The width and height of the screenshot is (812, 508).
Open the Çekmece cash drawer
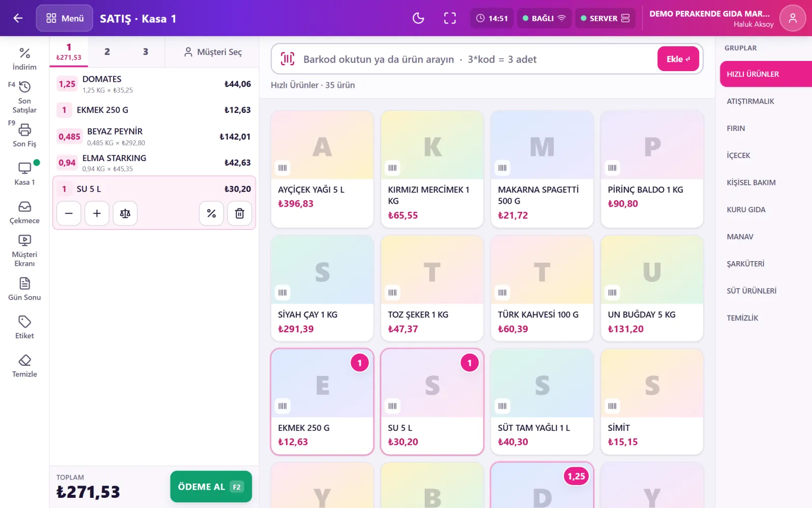(24, 212)
